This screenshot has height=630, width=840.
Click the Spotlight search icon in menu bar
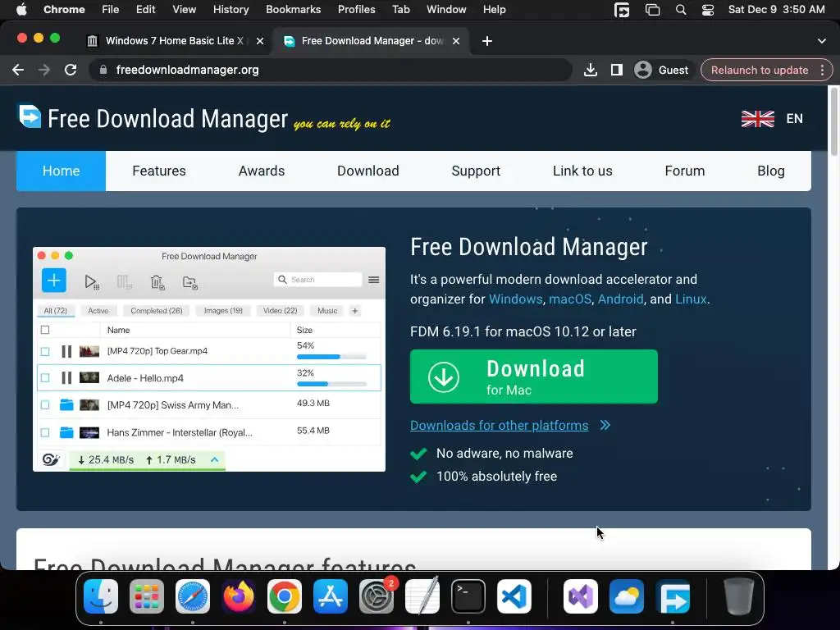(681, 10)
